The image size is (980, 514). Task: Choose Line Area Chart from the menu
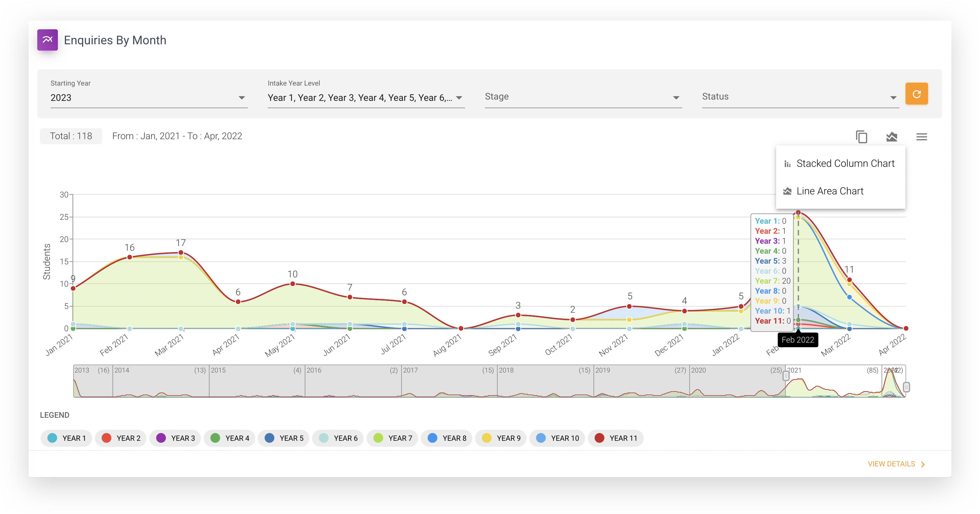(x=830, y=191)
